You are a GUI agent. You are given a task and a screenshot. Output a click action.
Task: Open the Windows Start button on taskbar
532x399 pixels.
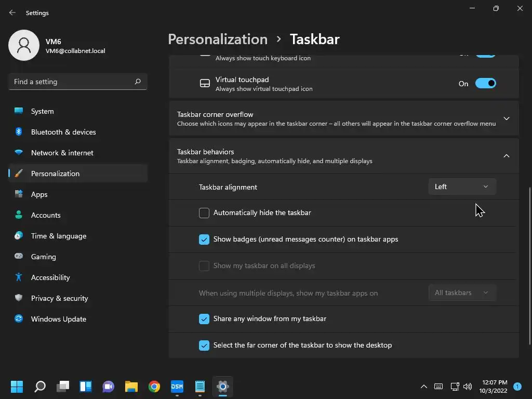click(x=17, y=387)
